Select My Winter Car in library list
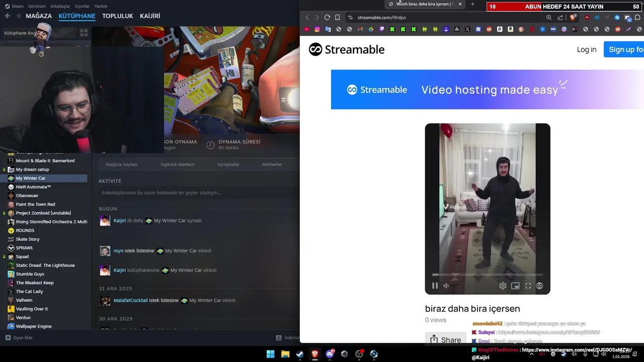Screen dimensions: 644x362 (44, 178)
